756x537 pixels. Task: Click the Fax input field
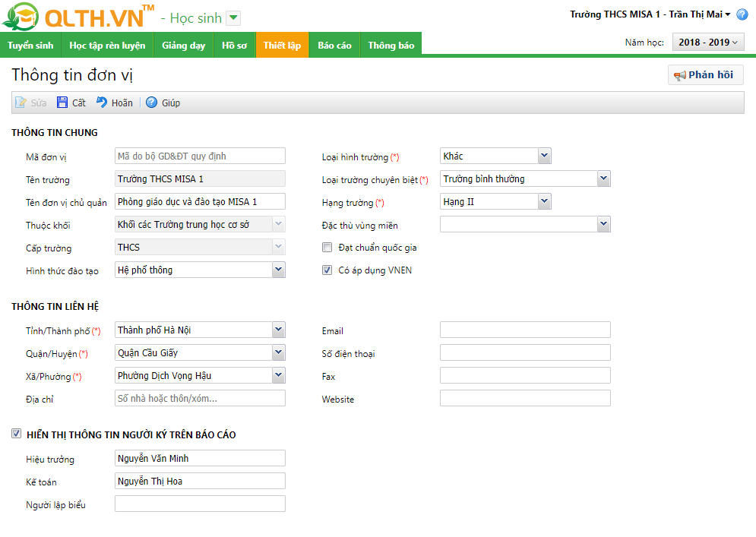[x=525, y=375]
